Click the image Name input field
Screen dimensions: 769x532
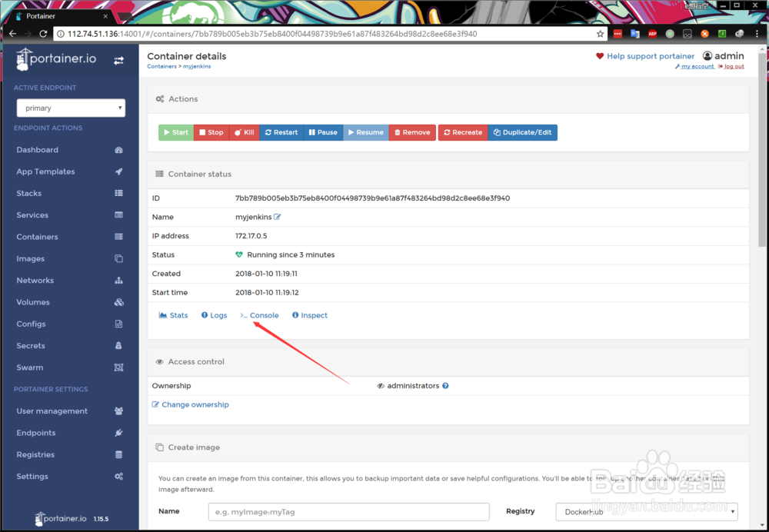coord(348,511)
